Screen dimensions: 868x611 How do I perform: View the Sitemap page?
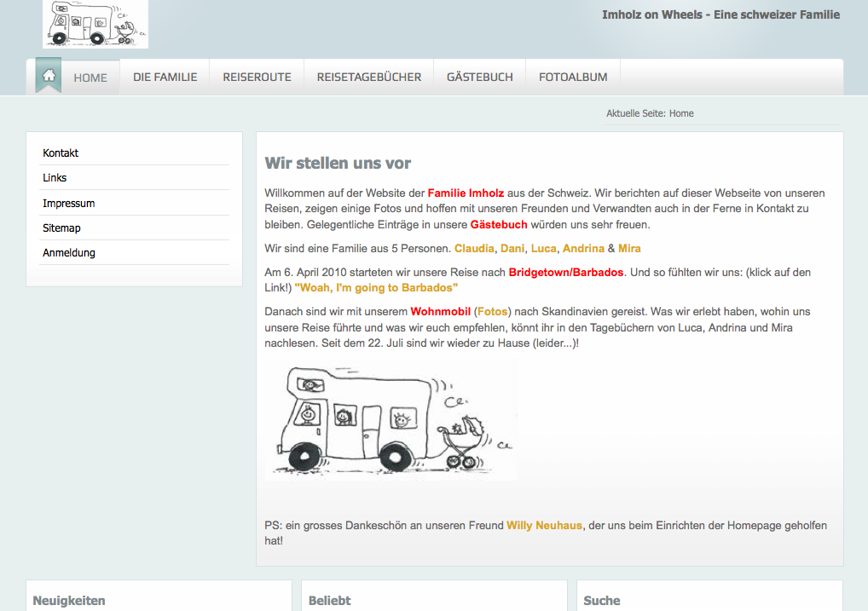(x=61, y=228)
